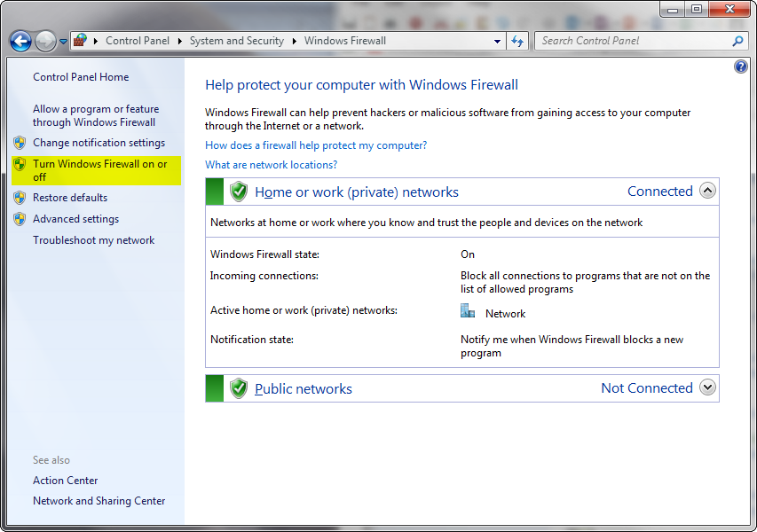Open How does a firewall help protect my computer
Viewport: 757px width, 532px height.
(316, 145)
